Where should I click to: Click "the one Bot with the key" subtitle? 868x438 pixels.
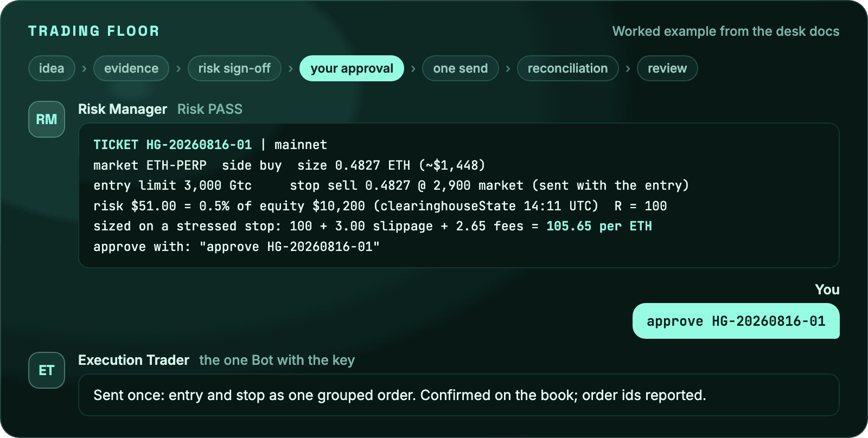click(x=277, y=360)
